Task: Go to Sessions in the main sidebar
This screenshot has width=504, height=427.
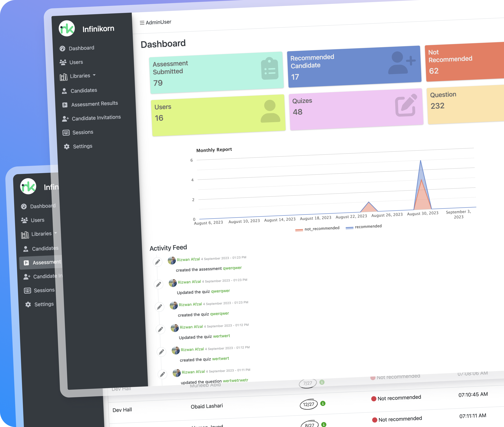Action: [x=82, y=132]
